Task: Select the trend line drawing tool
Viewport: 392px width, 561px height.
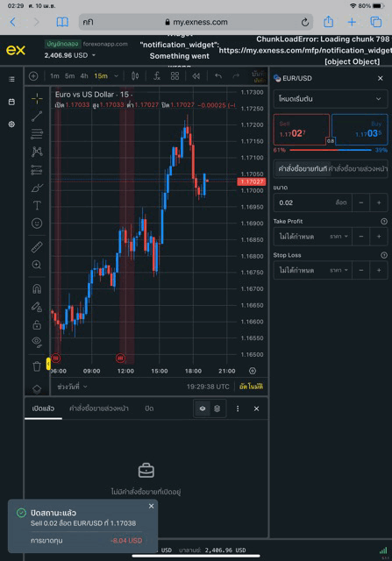Action: pos(37,116)
